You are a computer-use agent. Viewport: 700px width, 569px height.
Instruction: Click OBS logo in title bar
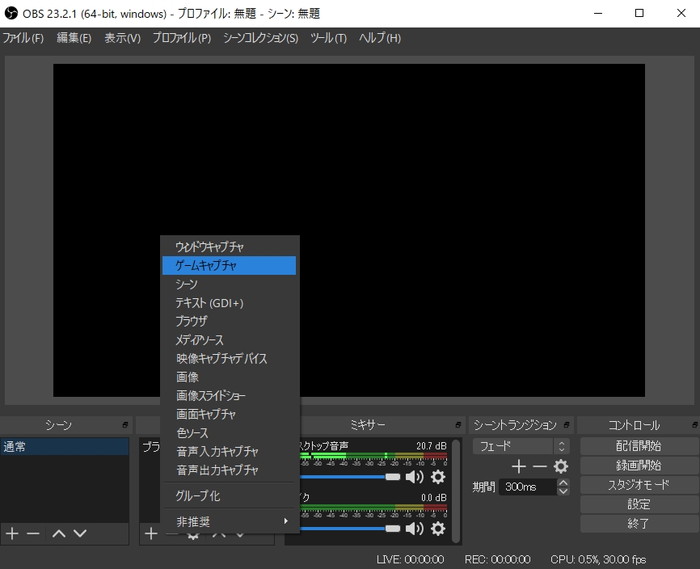point(11,13)
